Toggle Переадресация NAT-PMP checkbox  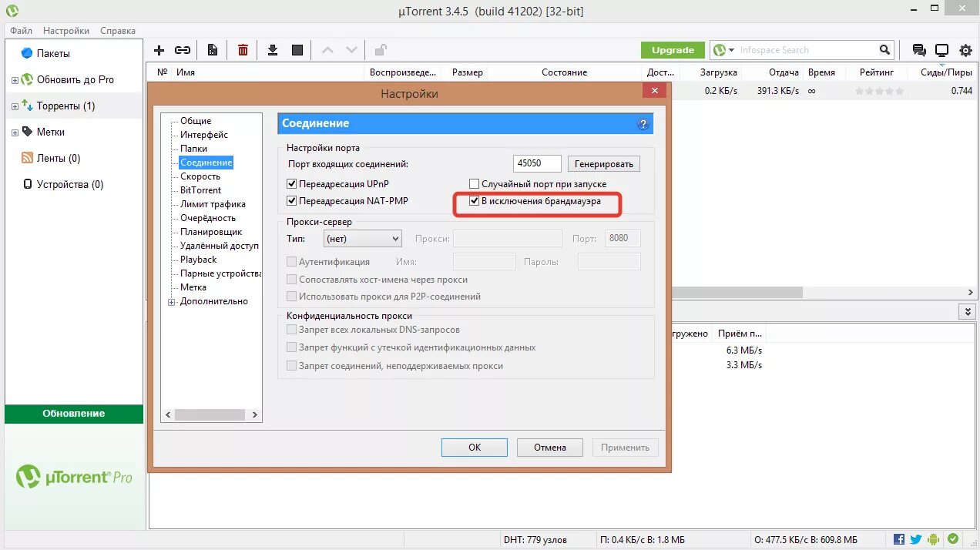(x=291, y=201)
